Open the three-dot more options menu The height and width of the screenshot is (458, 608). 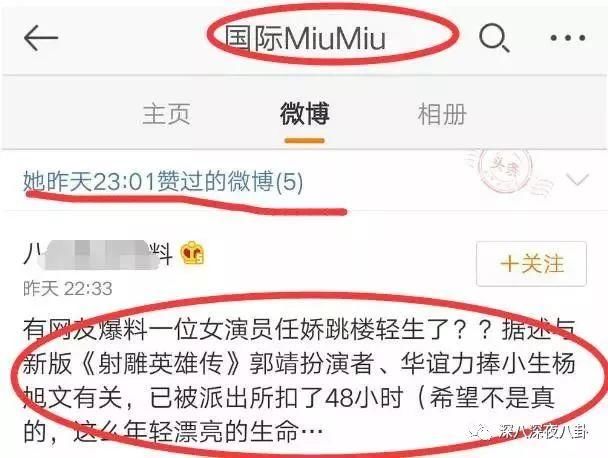pos(568,38)
